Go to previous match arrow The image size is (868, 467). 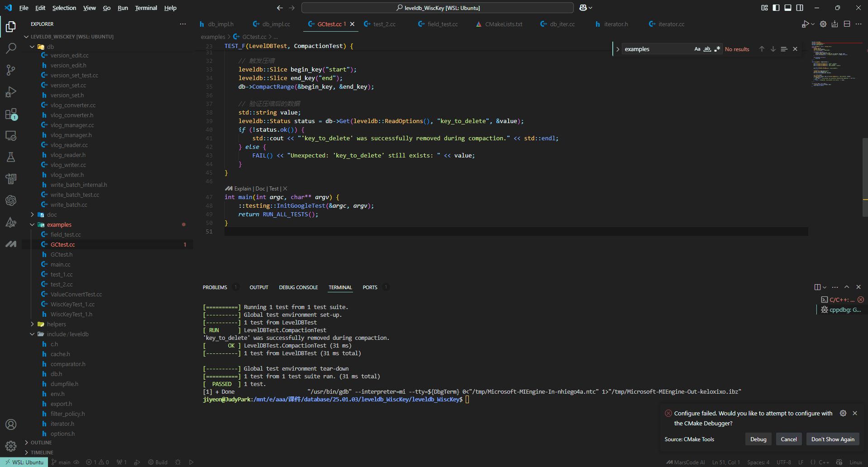click(x=762, y=49)
